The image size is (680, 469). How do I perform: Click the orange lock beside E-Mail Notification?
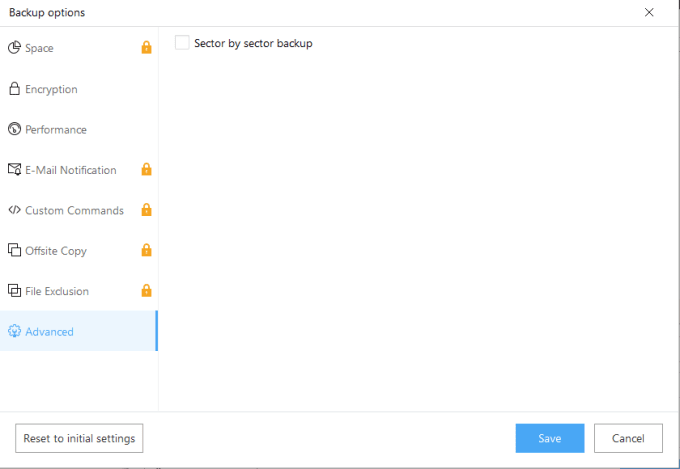click(146, 169)
